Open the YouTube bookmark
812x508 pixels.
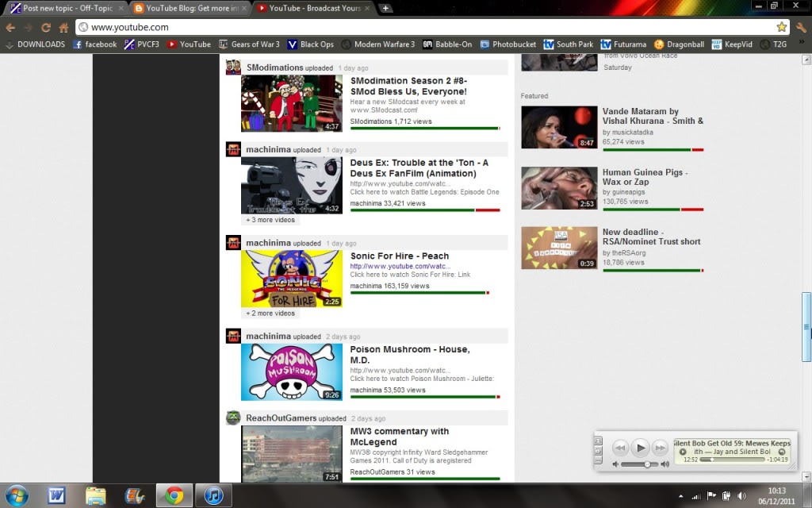click(189, 44)
